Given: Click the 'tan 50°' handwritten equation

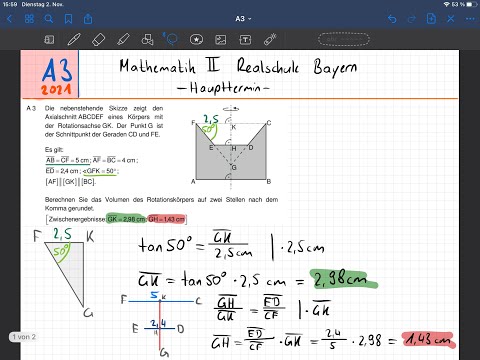Looking at the screenshot, I should click(x=231, y=246).
